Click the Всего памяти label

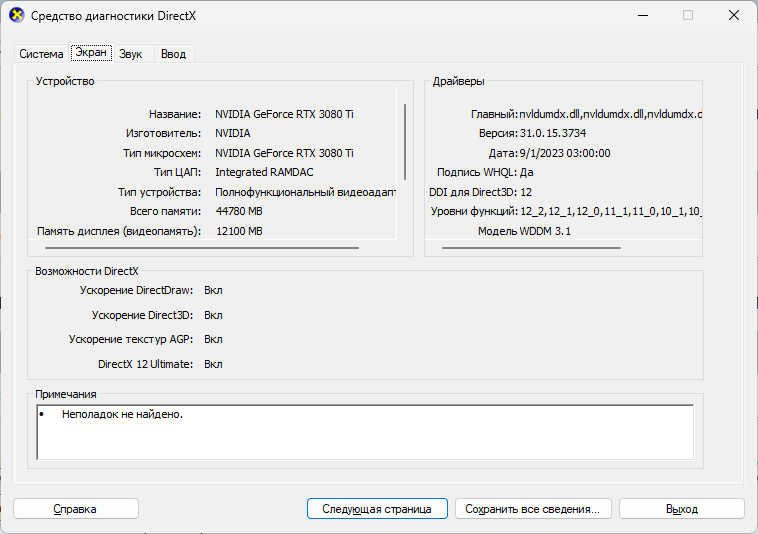point(165,211)
